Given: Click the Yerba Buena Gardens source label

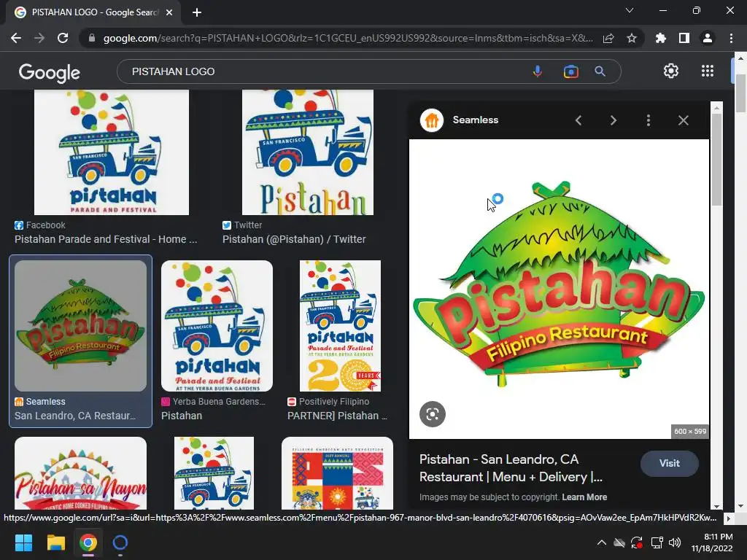Looking at the screenshot, I should click(x=219, y=402).
